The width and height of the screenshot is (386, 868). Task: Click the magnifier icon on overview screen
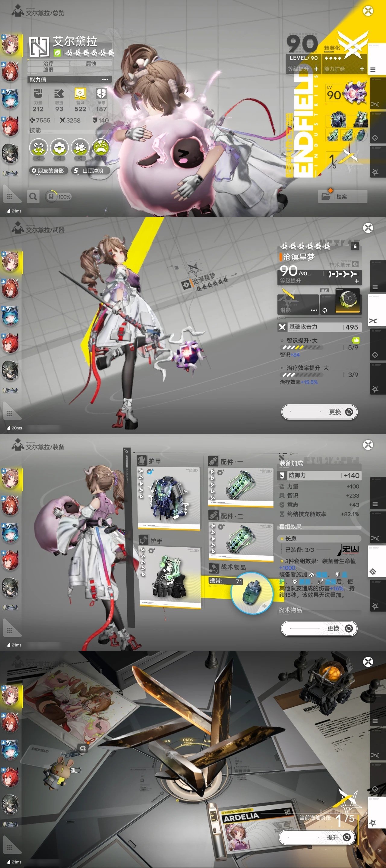(x=33, y=197)
